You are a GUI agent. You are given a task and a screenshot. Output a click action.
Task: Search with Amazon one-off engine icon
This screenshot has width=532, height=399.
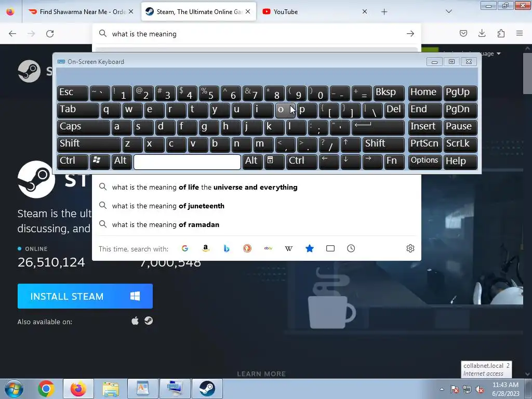206,248
